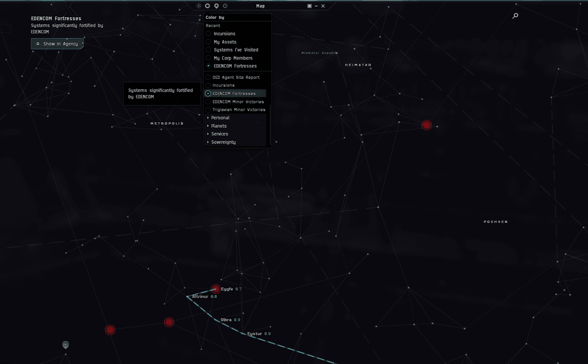588x364 pixels.
Task: Click the Eystur 0.9 system label
Action: pyautogui.click(x=259, y=334)
